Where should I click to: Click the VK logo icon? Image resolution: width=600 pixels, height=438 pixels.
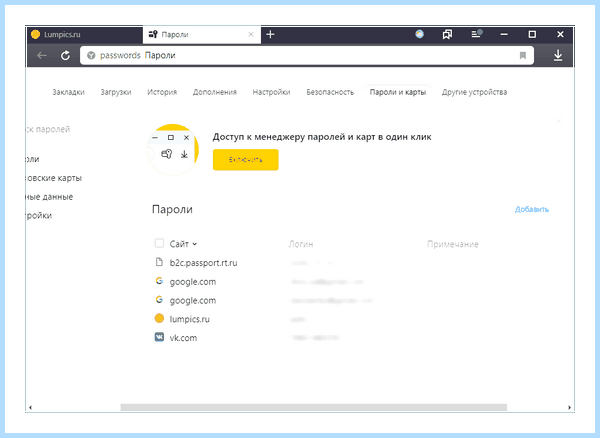(159, 337)
